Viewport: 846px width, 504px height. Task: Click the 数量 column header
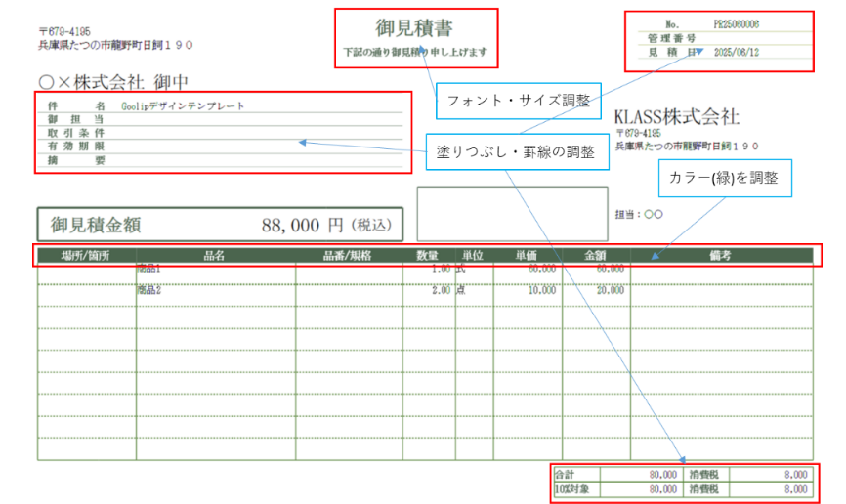click(x=428, y=256)
